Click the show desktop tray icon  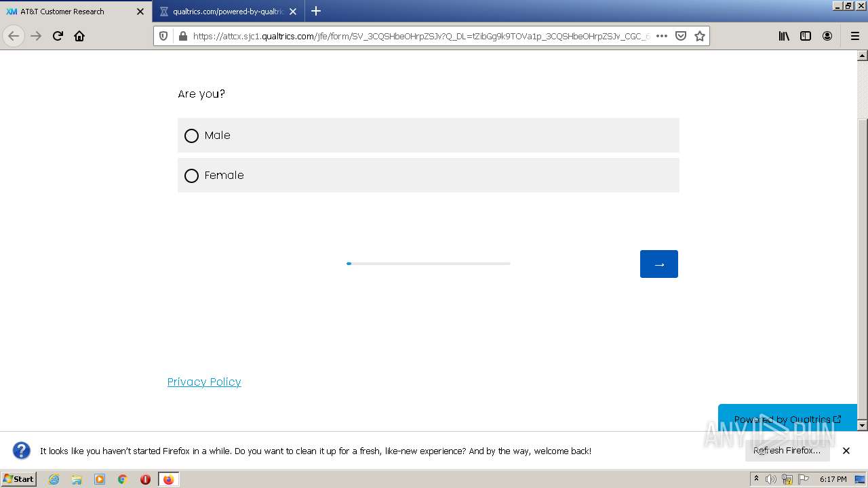point(860,479)
